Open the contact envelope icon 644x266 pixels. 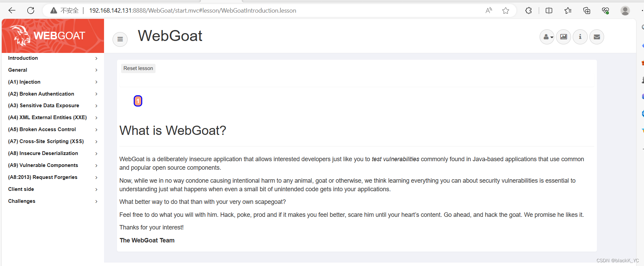tap(597, 37)
